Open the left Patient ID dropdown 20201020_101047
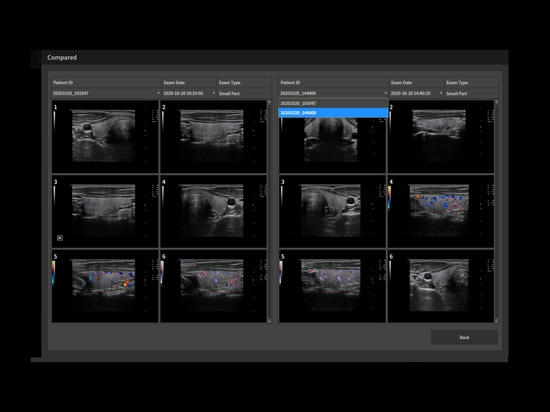 pos(106,93)
